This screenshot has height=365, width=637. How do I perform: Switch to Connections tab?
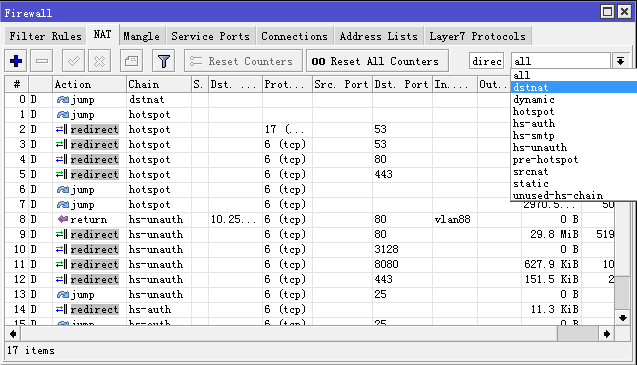(x=295, y=36)
